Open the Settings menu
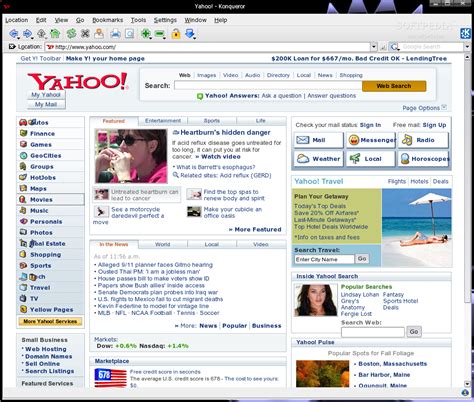Screen dimensions: 474x402 click(165, 20)
